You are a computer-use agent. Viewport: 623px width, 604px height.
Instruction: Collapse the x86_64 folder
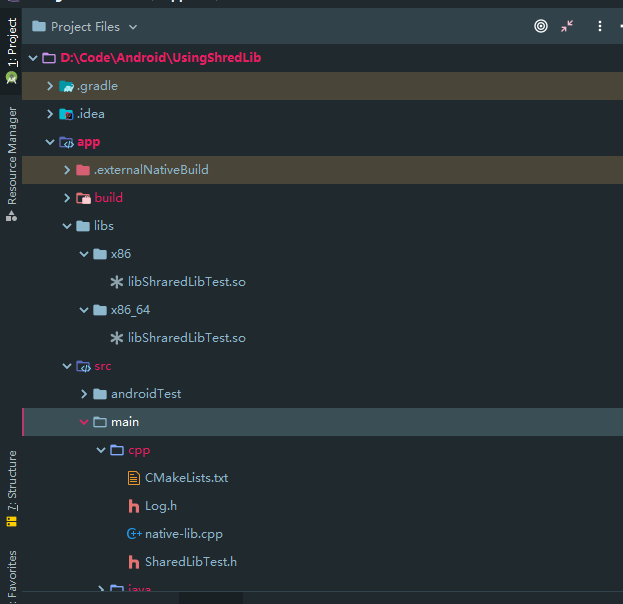click(x=84, y=310)
